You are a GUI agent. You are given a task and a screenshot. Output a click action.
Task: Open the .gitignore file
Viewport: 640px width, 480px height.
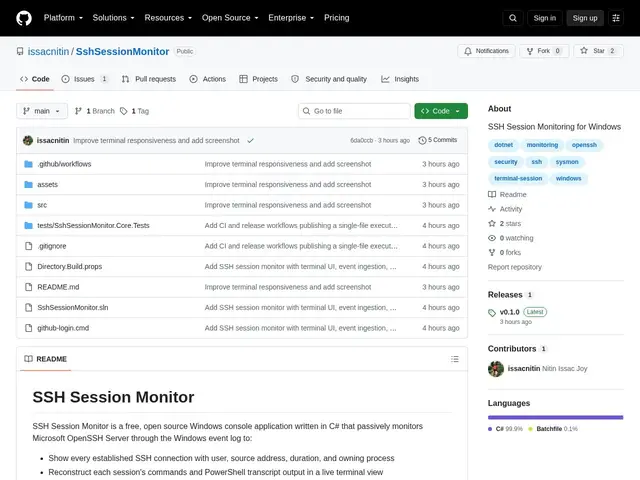click(x=52, y=246)
